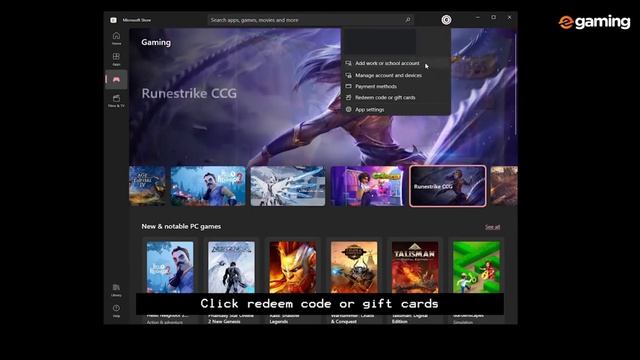Screen dimensions: 640x360
Task: Click inside the Search apps, games, movies field
Action: (310, 20)
